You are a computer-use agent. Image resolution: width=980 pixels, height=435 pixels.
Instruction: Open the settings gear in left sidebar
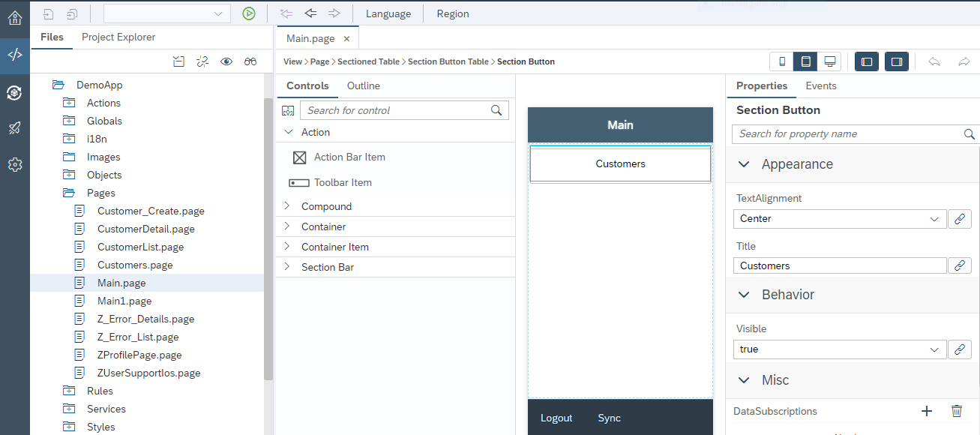(14, 164)
